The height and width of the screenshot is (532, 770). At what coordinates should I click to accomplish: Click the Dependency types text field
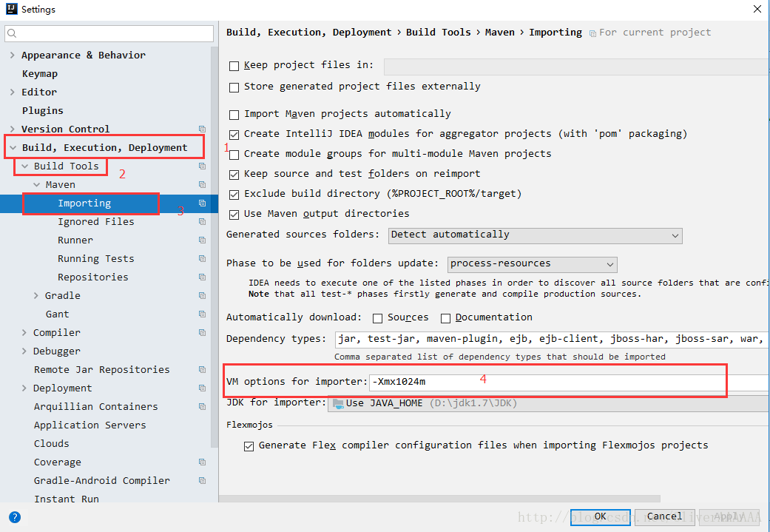(553, 340)
